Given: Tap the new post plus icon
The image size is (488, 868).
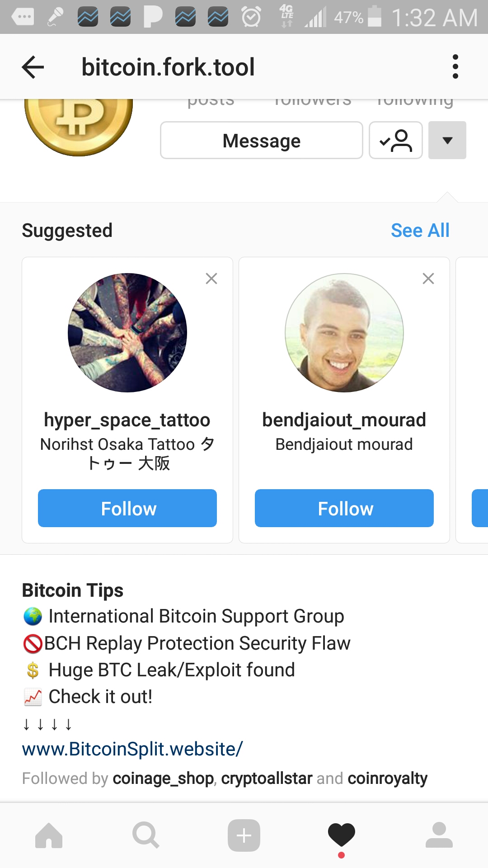Looking at the screenshot, I should 244,835.
